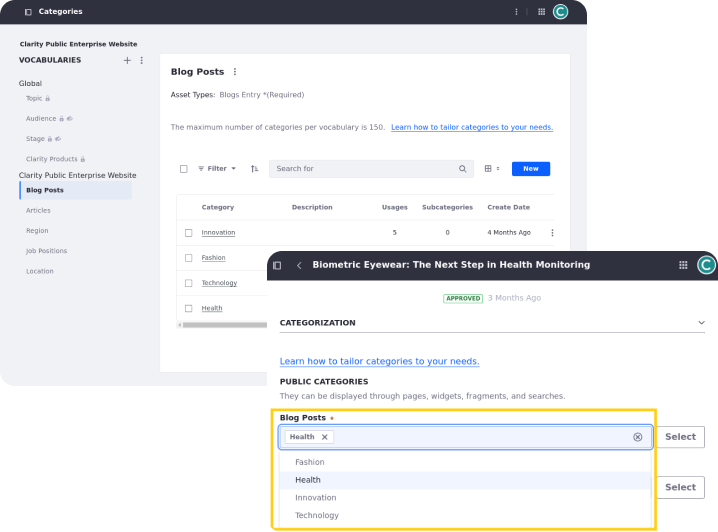718x532 pixels.
Task: Click the back arrow beside blog title
Action: coord(299,265)
